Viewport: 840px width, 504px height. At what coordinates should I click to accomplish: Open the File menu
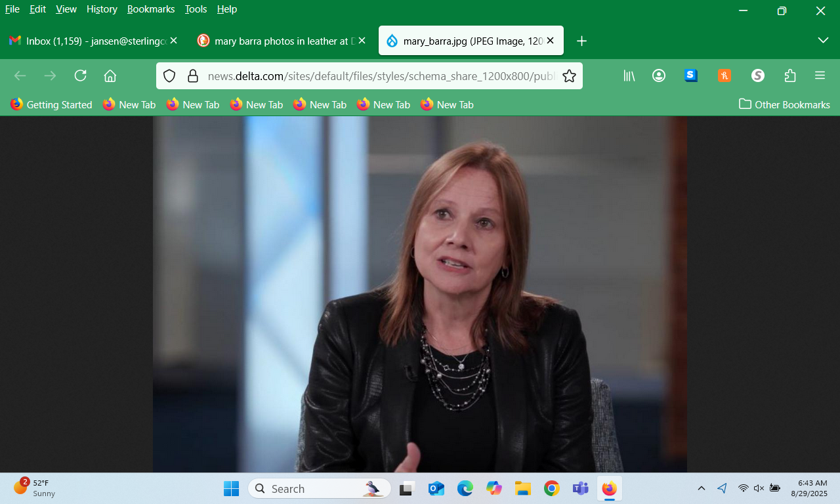[12, 9]
